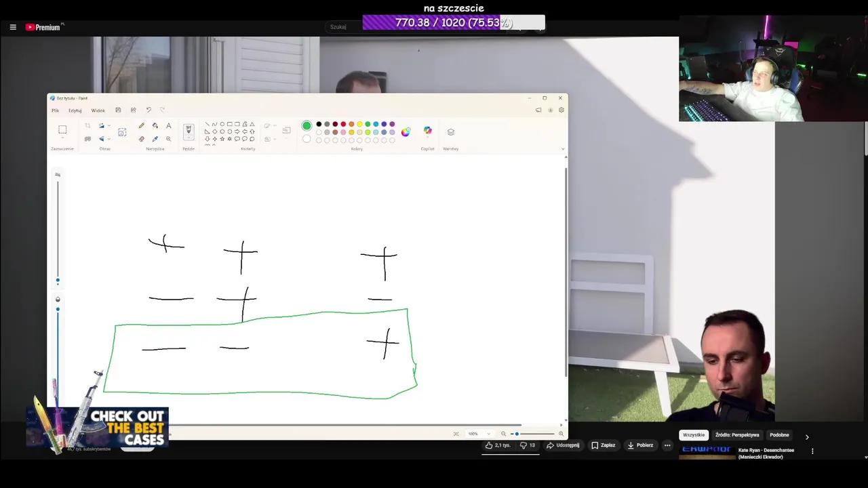Screen dimensions: 868x488
Task: Select the Wszystkie filter chip
Action: (694, 435)
